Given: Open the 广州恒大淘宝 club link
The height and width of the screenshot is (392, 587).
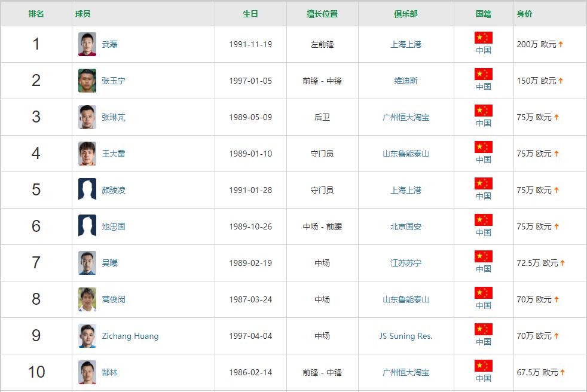Looking at the screenshot, I should click(x=406, y=117).
